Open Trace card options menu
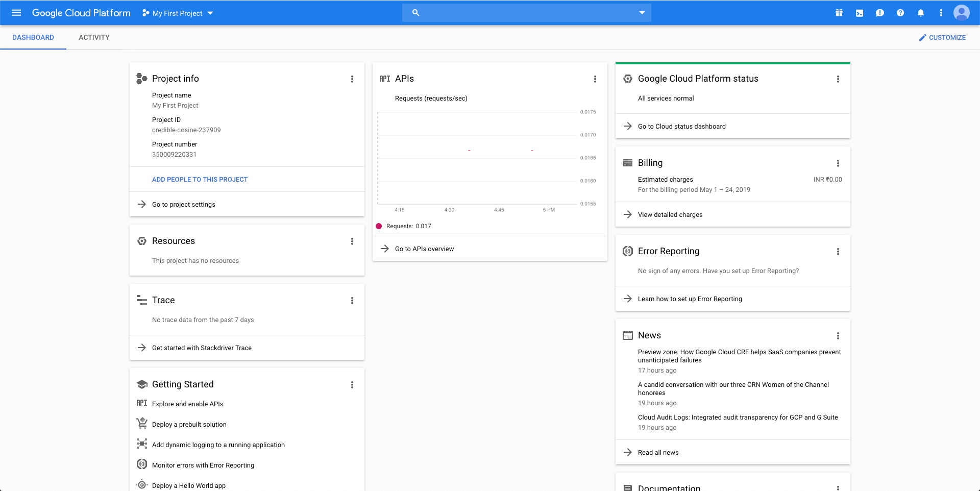Viewport: 980px width, 491px height. (352, 301)
